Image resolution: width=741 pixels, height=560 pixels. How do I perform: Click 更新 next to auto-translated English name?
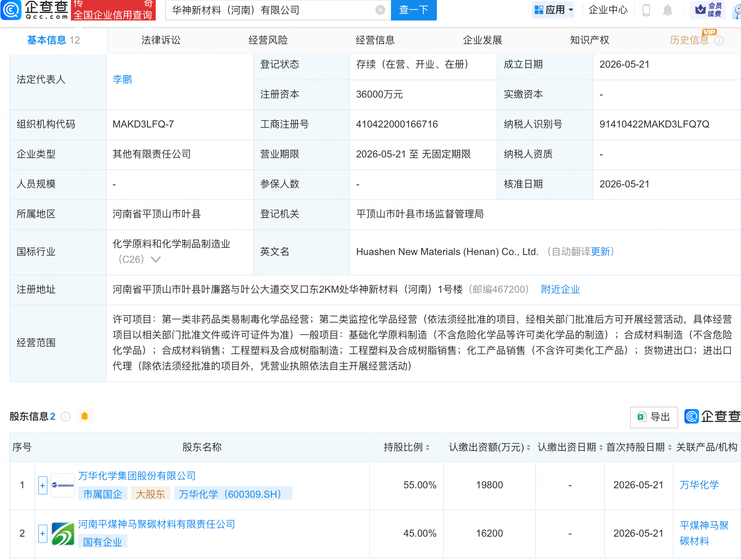click(x=600, y=252)
